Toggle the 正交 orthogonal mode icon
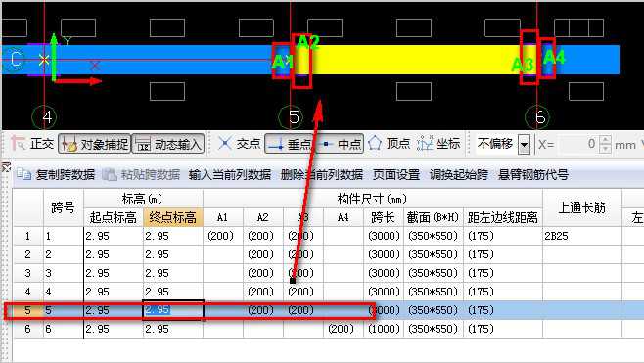644x363 pixels. (18, 144)
